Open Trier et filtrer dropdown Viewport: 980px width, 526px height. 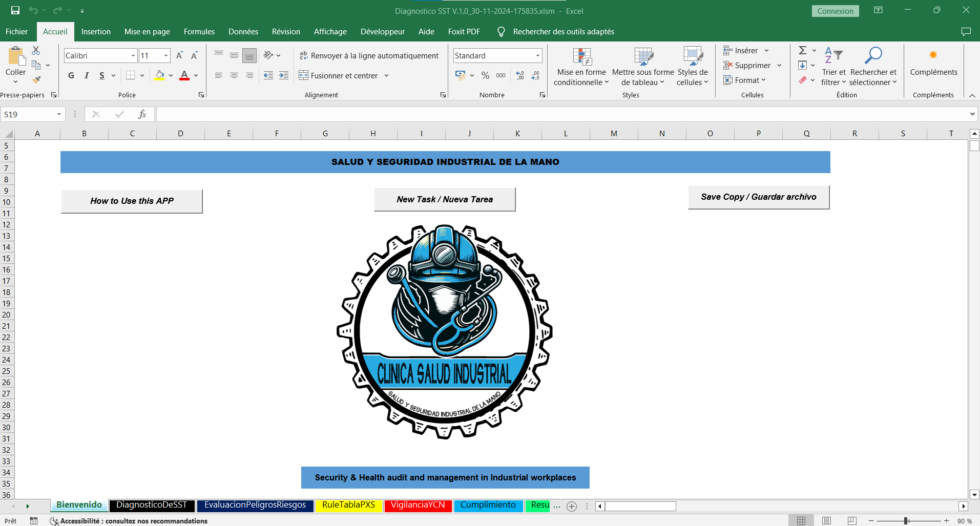[833, 67]
